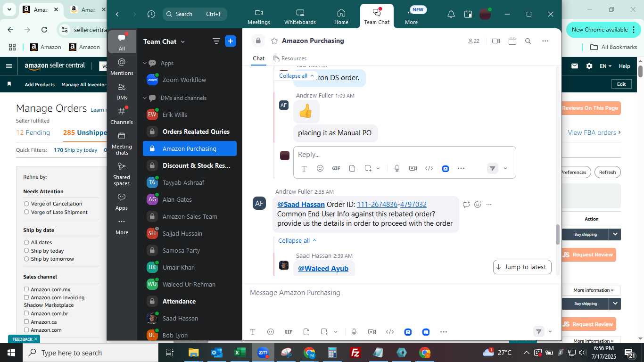Open the screenshot dropdown arrow in reply box

pos(378,168)
